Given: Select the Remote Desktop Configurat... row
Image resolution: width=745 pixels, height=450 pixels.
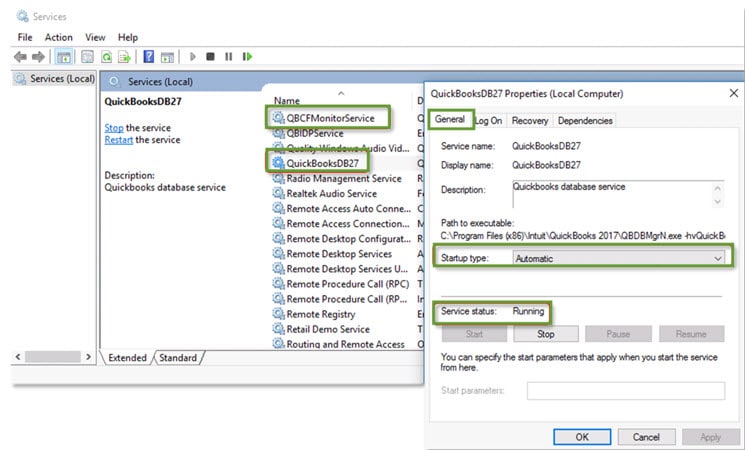Looking at the screenshot, I should [x=342, y=239].
